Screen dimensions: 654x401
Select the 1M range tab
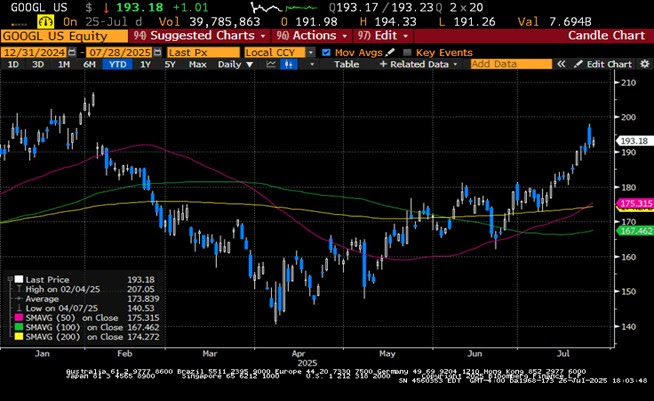coord(63,64)
